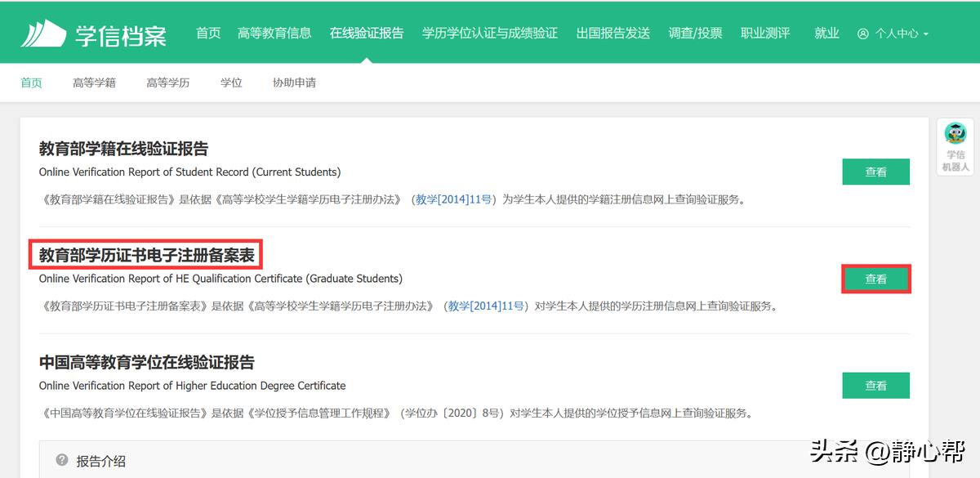This screenshot has height=478, width=980.
Task: Go to 出国报告发送 menu
Action: 613,34
